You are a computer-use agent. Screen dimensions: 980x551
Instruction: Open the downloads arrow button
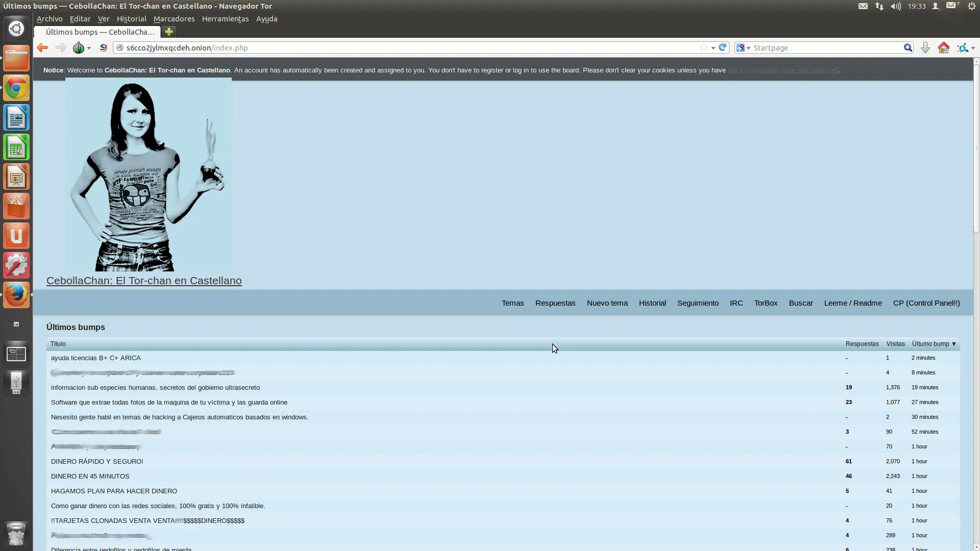click(925, 47)
